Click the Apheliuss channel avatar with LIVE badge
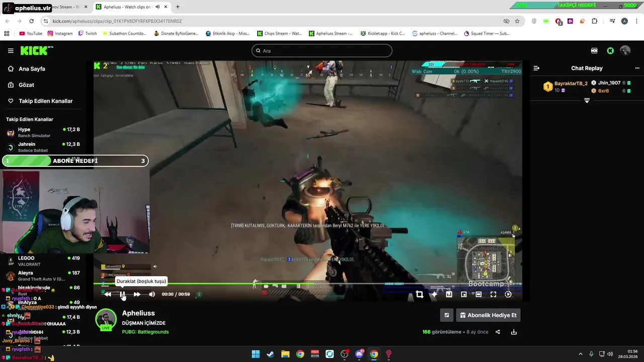This screenshot has height=362, width=644. [x=106, y=320]
